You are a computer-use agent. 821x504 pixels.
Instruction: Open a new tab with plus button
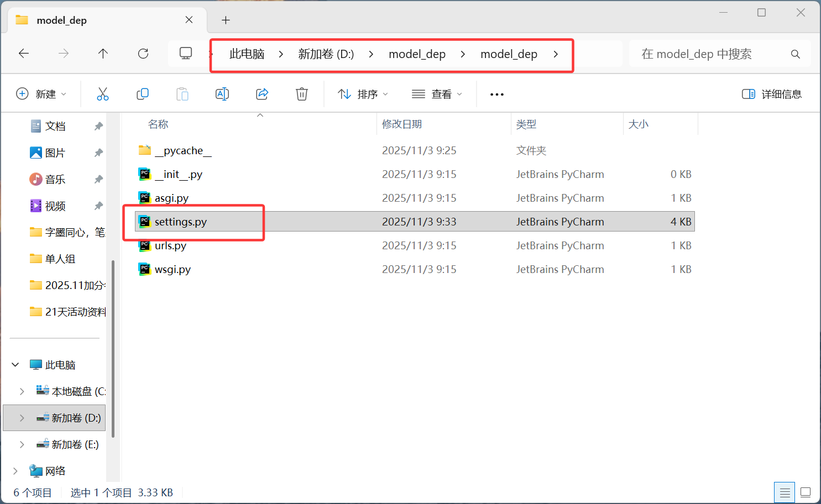(226, 20)
